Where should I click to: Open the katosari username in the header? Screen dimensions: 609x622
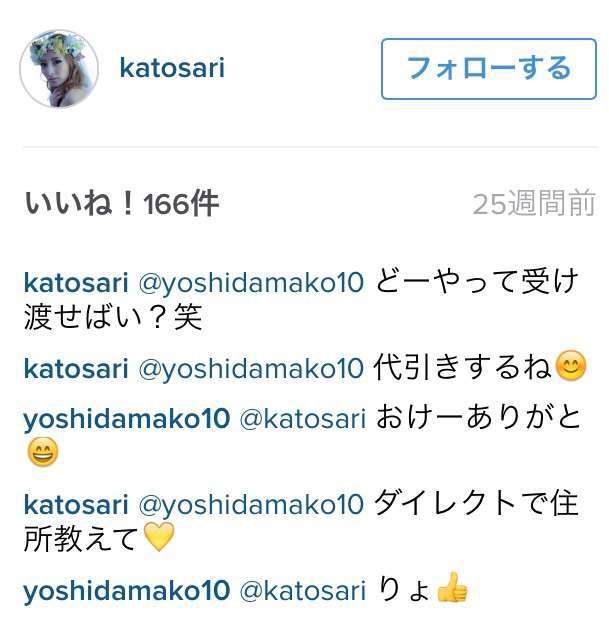click(x=172, y=68)
